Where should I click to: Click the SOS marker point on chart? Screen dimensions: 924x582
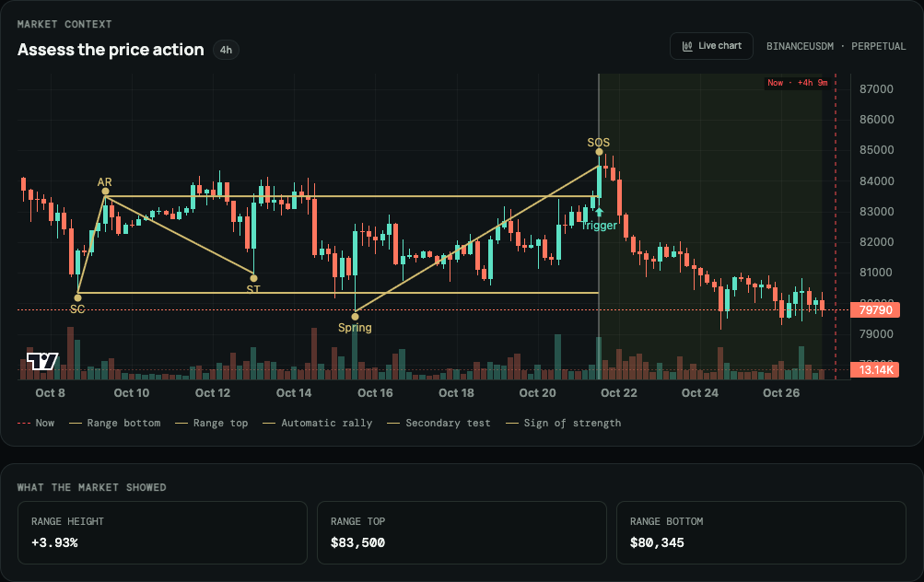(x=600, y=152)
